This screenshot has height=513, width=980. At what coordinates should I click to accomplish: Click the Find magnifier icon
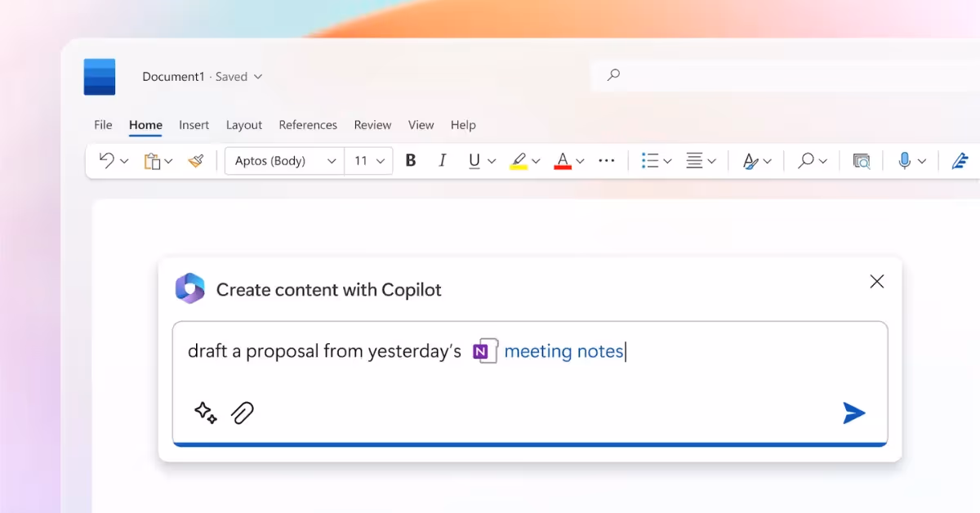click(x=807, y=161)
